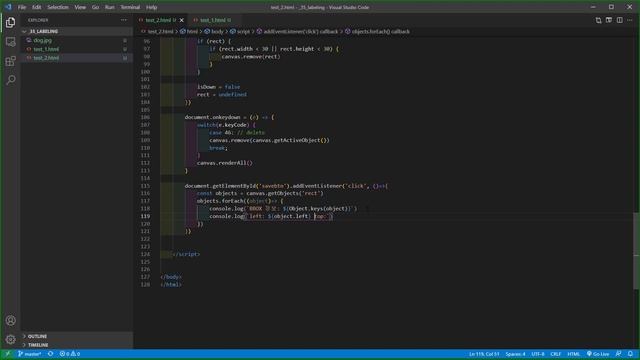Click UTF-8 encoding selector

click(538, 354)
